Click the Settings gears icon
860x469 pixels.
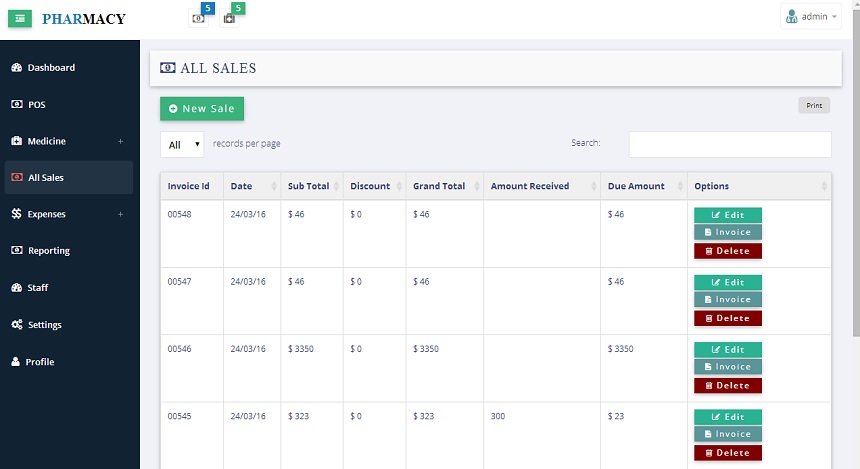click(x=17, y=325)
